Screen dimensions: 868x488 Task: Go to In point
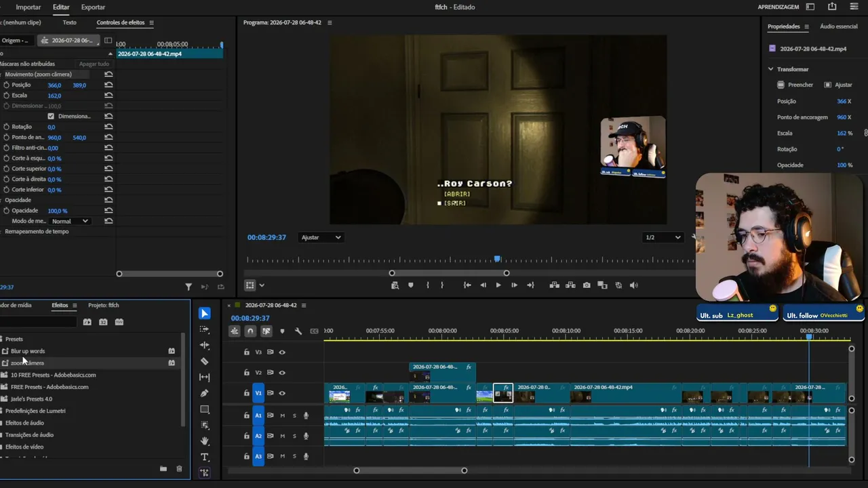tap(467, 285)
